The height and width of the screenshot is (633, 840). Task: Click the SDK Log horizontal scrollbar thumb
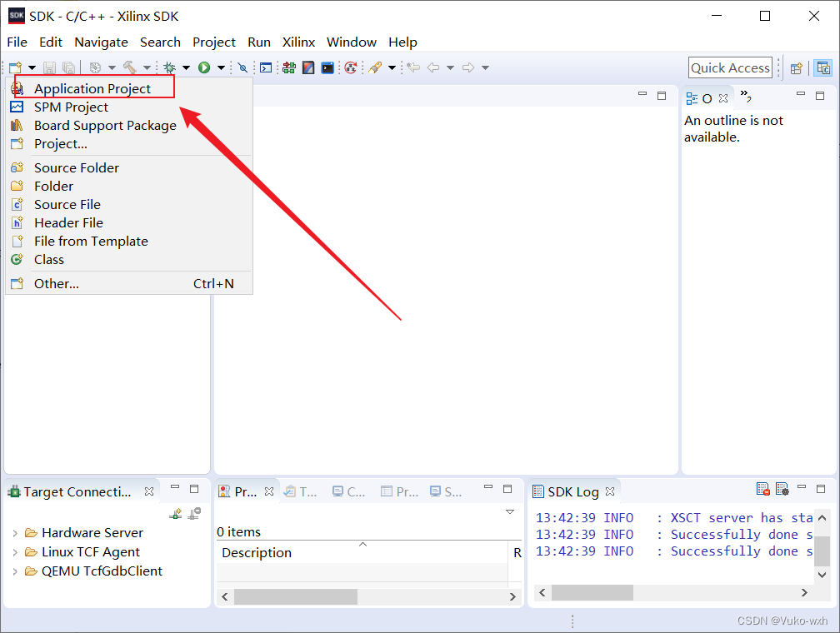point(592,592)
